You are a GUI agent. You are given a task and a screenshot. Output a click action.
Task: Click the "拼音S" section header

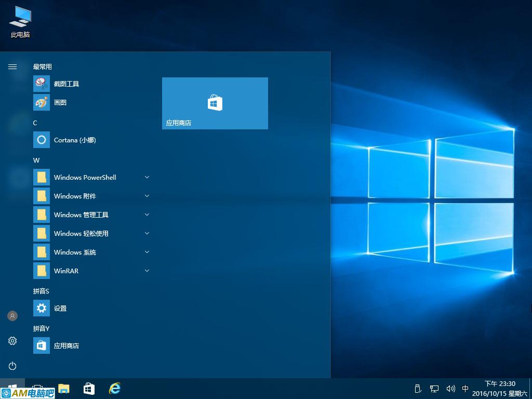click(41, 291)
